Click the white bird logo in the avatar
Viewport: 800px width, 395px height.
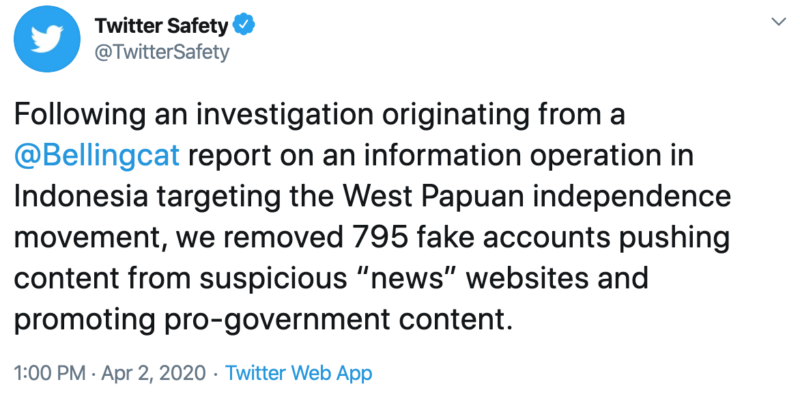tap(47, 39)
